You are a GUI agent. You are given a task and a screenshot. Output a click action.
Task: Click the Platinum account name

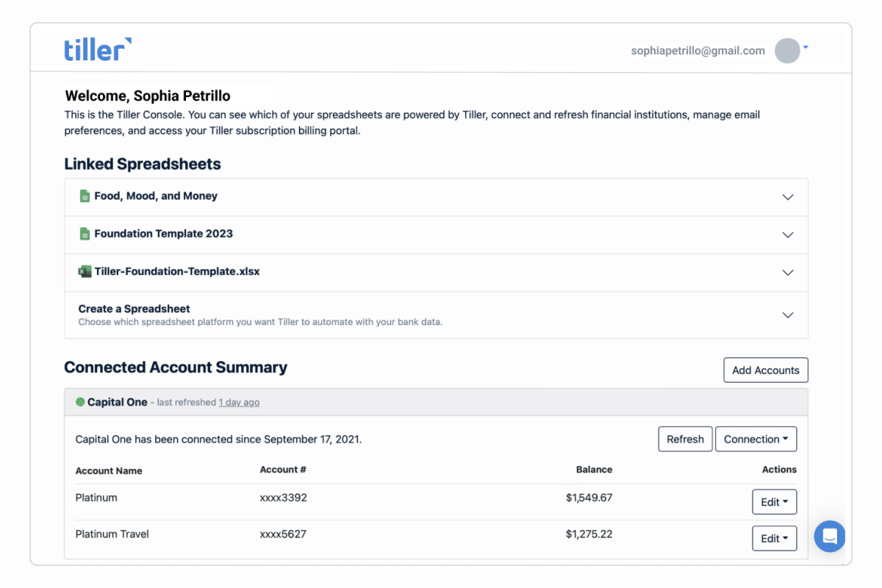(96, 498)
